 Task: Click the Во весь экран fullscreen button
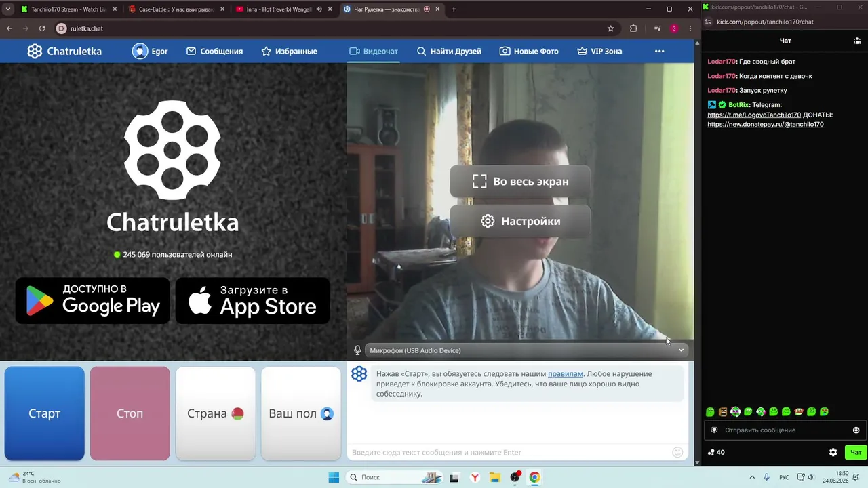tap(520, 182)
